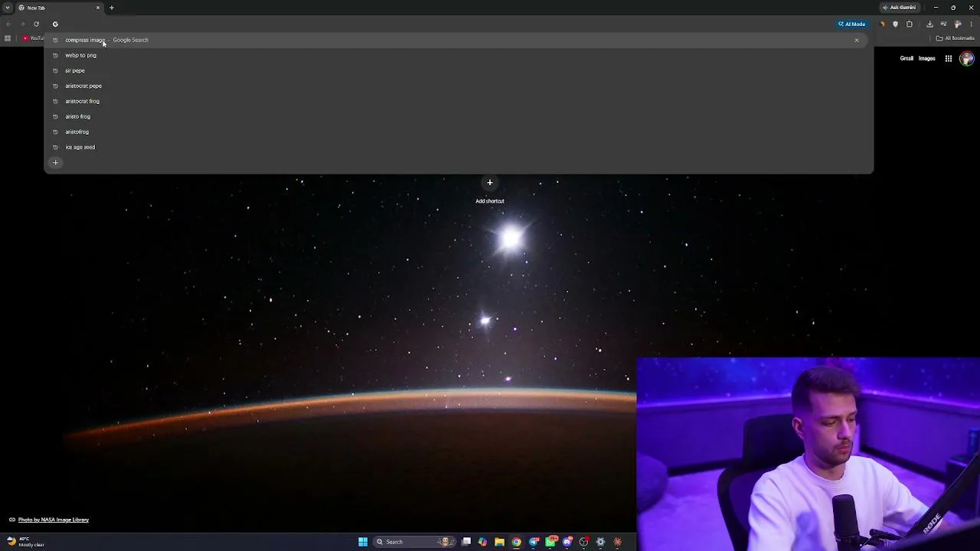Image resolution: width=980 pixels, height=551 pixels.
Task: Close the New Tab tab
Action: (98, 8)
